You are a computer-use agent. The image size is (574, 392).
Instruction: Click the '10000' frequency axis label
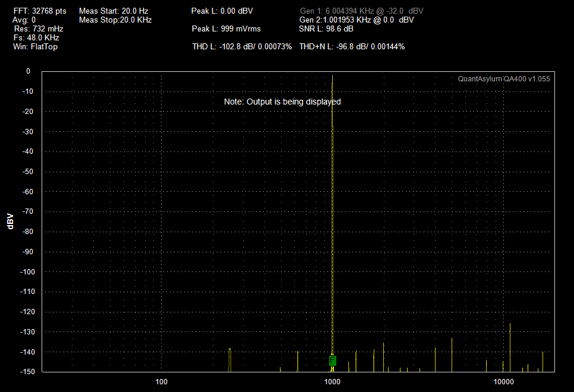(x=504, y=382)
